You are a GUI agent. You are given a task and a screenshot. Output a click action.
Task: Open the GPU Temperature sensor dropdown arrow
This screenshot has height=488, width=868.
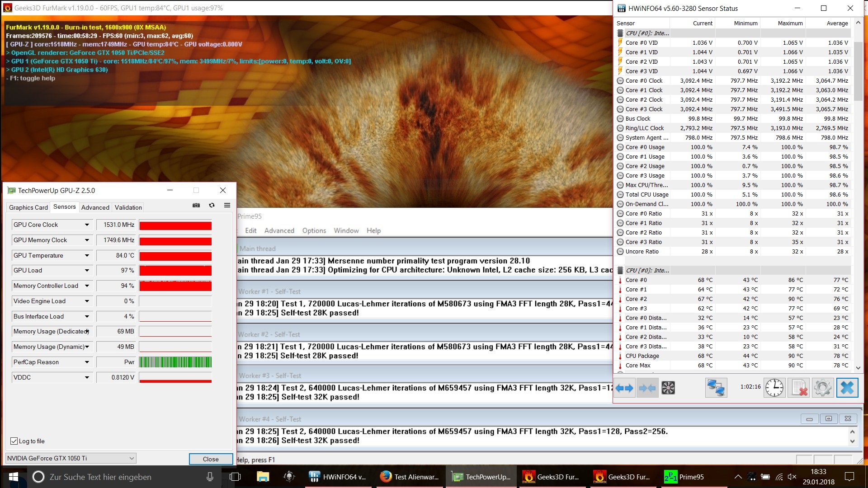pos(87,255)
